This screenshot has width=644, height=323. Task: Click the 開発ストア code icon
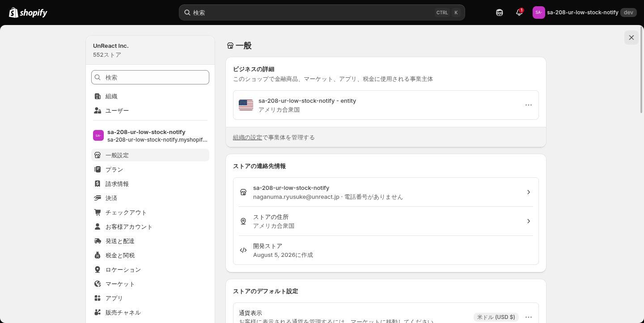point(243,250)
